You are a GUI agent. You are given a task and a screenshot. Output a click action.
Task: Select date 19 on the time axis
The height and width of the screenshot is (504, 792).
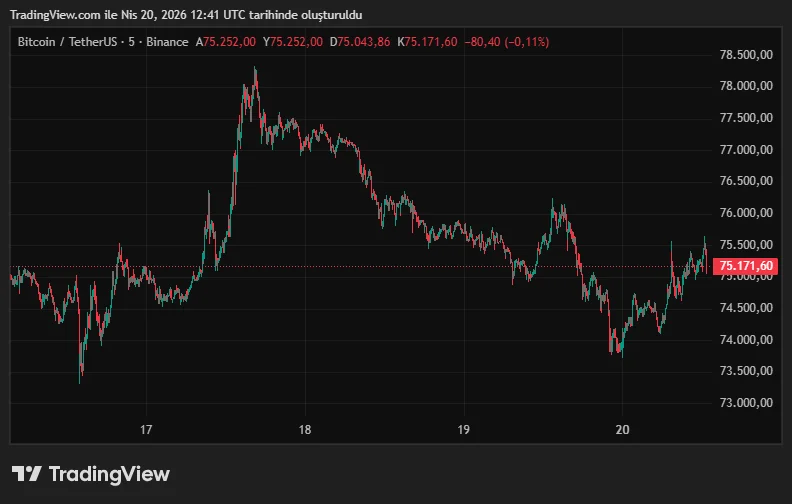tap(463, 429)
